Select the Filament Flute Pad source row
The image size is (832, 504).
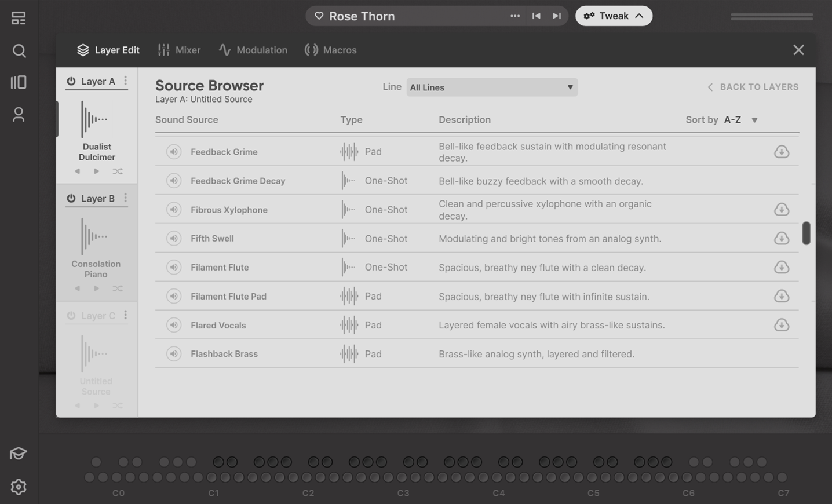click(228, 297)
